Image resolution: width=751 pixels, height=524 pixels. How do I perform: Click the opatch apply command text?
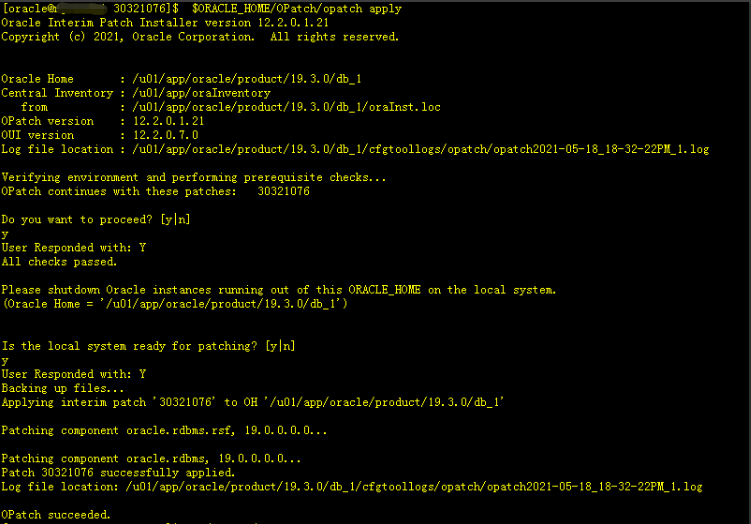coord(296,9)
